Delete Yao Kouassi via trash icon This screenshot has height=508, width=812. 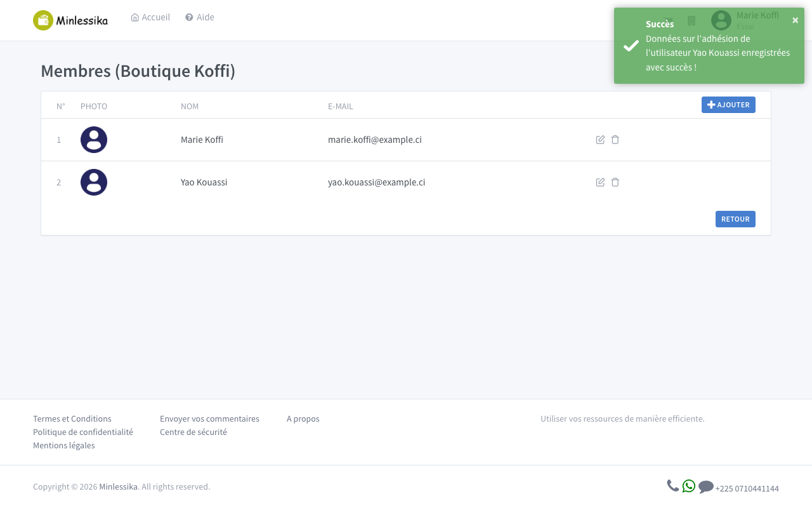point(615,182)
